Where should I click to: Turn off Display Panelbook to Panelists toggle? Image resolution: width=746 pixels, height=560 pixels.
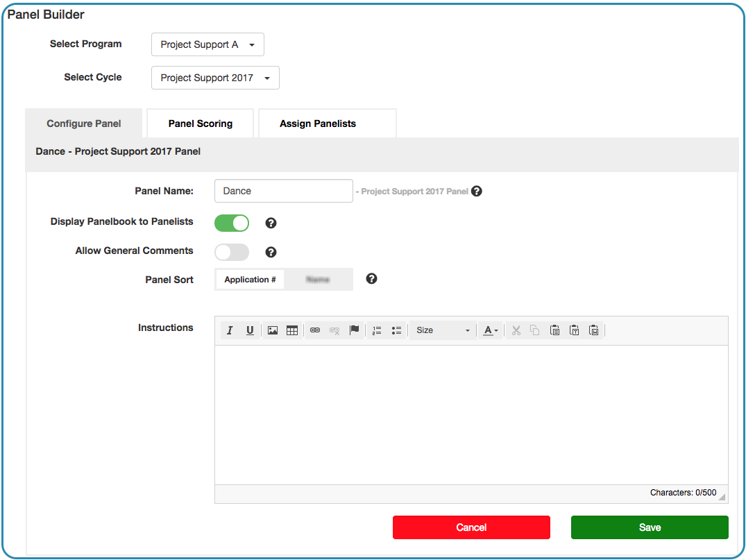point(232,223)
